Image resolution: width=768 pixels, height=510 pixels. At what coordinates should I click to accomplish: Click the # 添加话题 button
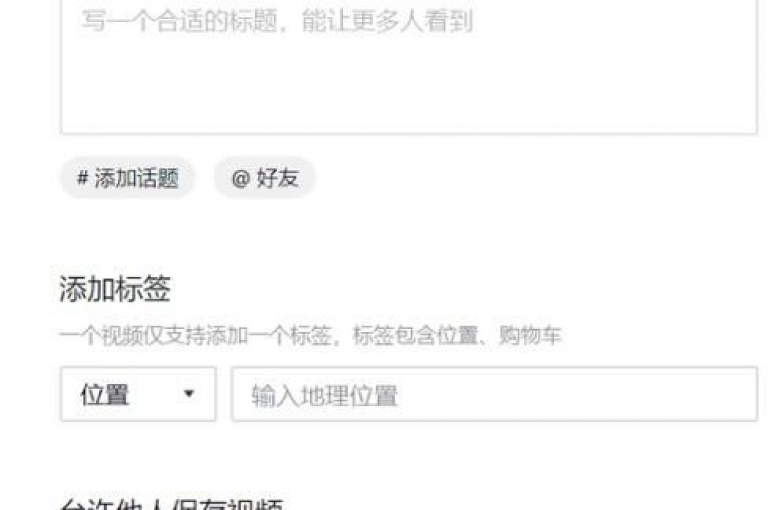[127, 178]
